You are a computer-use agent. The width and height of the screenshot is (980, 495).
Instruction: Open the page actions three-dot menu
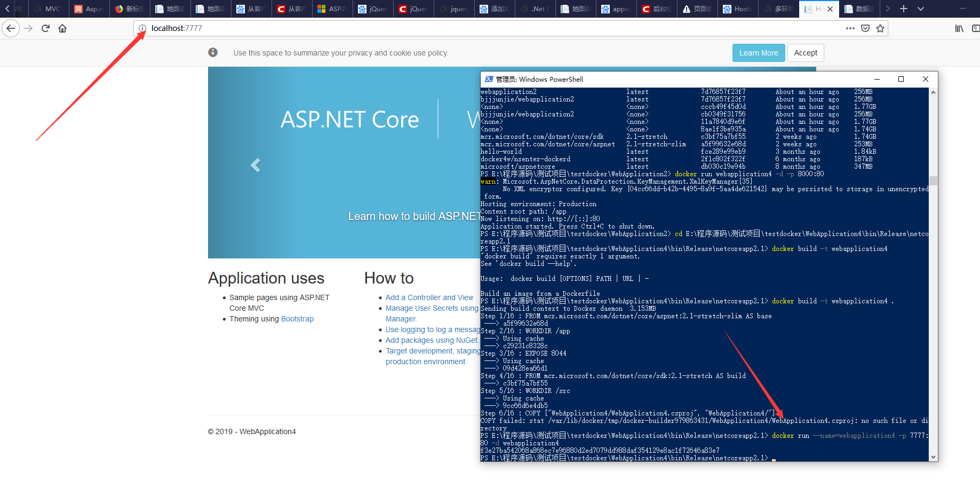[850, 28]
